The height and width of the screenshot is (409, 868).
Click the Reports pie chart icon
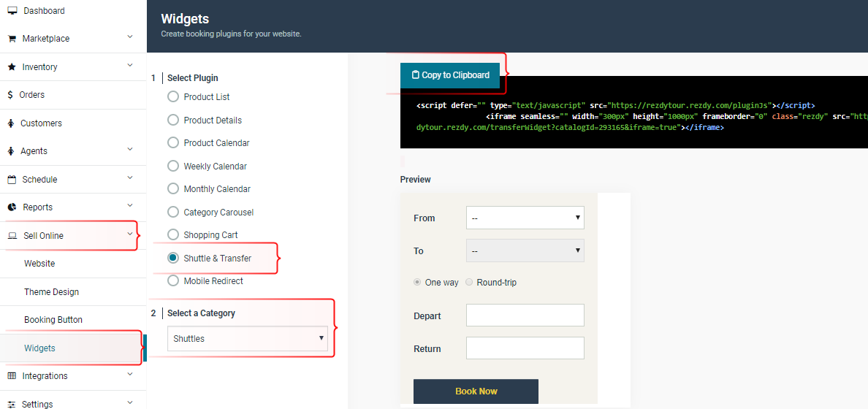(12, 207)
